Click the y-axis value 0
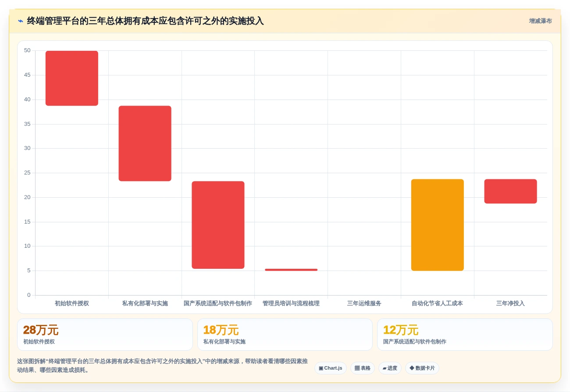This screenshot has height=392, width=570. (x=29, y=295)
